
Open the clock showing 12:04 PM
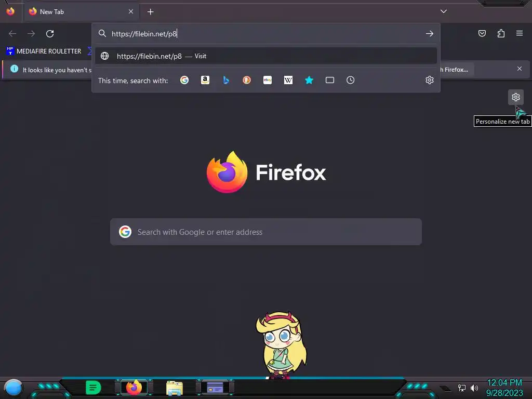click(x=504, y=388)
